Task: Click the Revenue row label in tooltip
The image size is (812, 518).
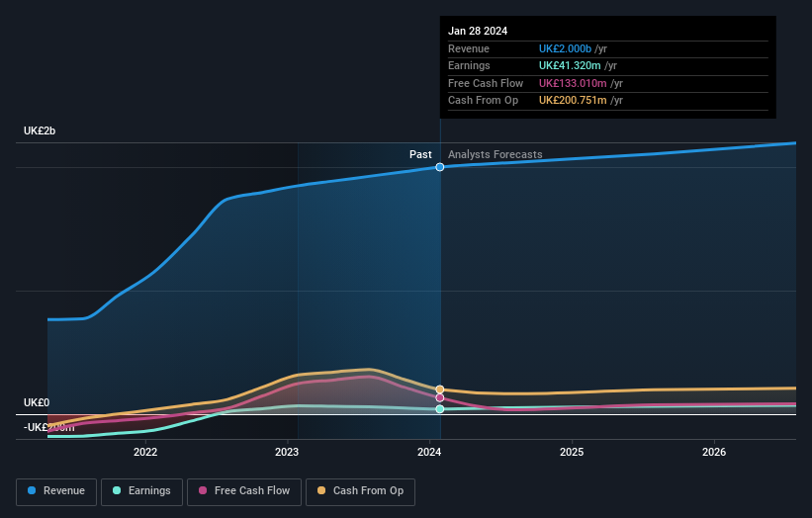Action: [469, 48]
